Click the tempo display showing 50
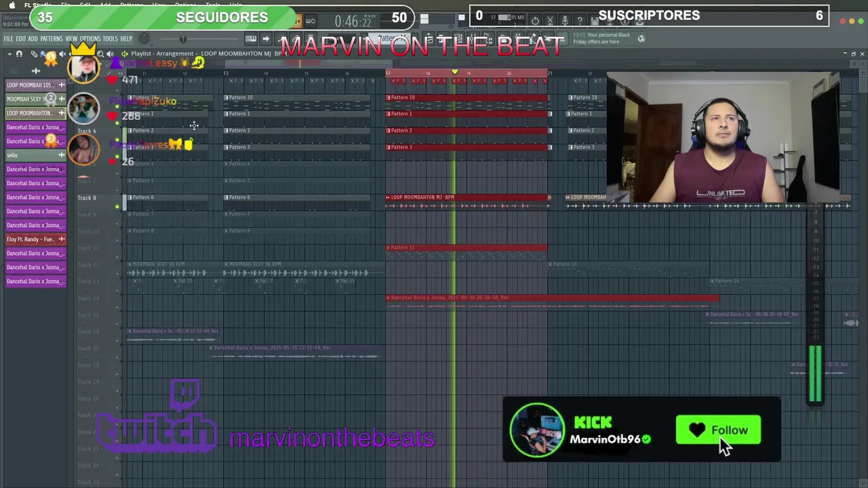The image size is (868, 488). tap(399, 18)
